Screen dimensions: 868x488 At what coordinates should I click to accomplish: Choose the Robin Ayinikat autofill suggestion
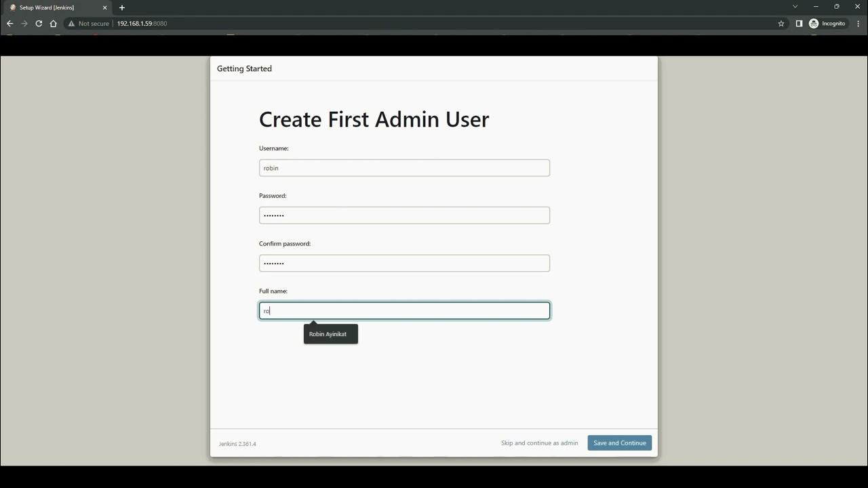point(331,334)
